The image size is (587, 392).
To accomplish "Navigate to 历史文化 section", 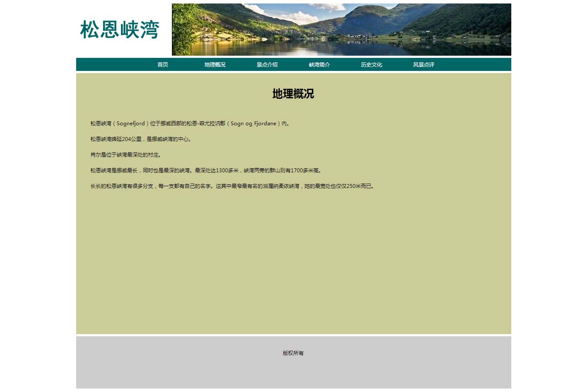I will (372, 64).
